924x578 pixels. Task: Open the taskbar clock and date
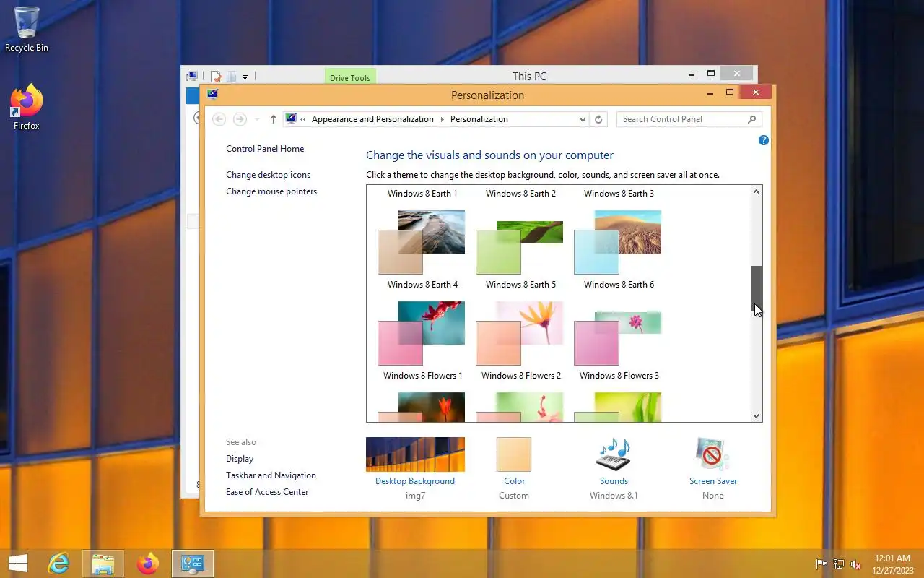tap(894, 564)
